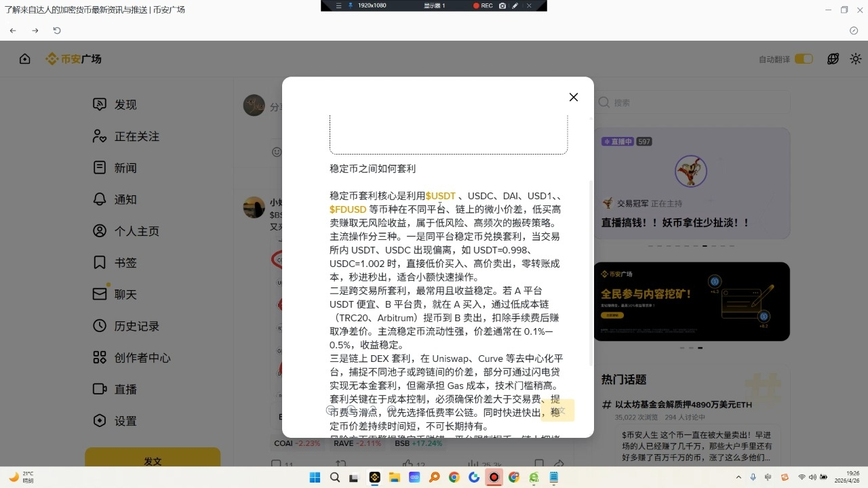Click the recorder pencil annotate icon
Image resolution: width=868 pixels, height=488 pixels.
[515, 5]
